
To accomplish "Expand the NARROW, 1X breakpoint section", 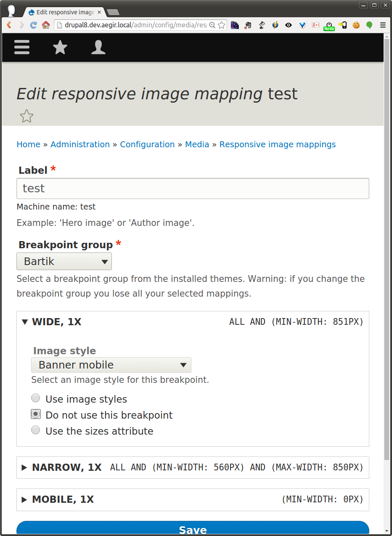I will (67, 467).
